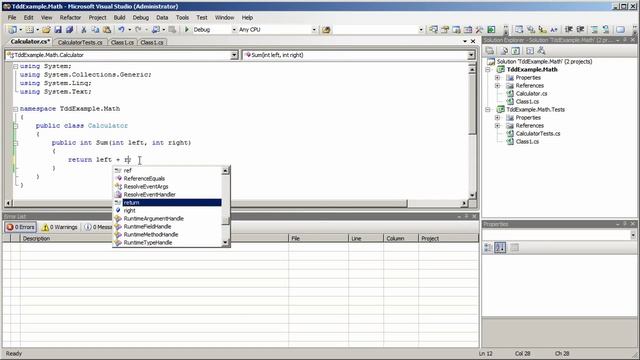
Task: Click the Decrease Indent toolbar icon
Action: coord(568,29)
